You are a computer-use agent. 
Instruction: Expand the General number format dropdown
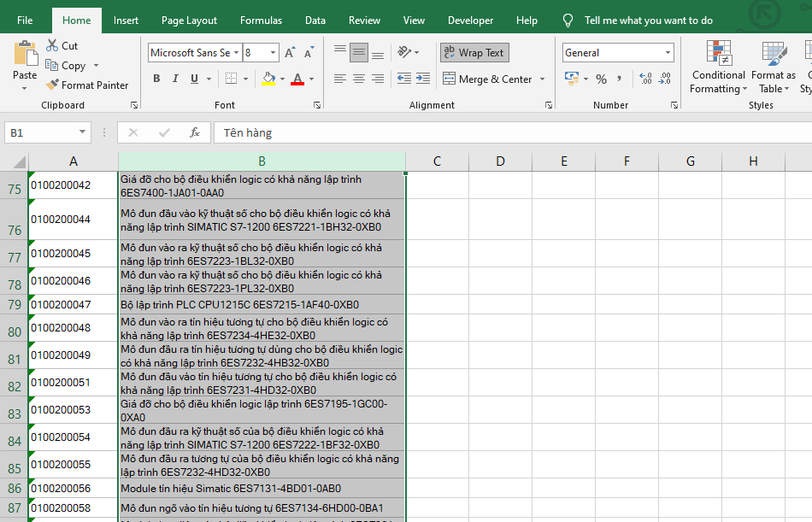pyautogui.click(x=668, y=53)
